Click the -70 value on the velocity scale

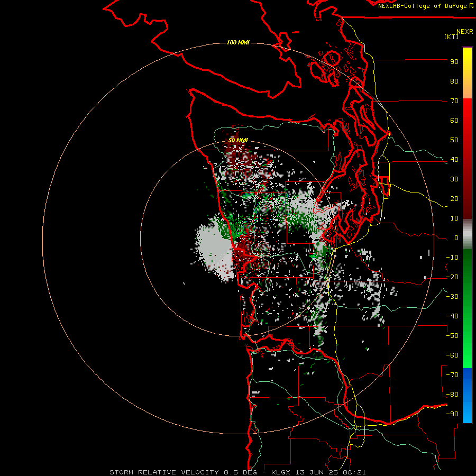(452, 375)
